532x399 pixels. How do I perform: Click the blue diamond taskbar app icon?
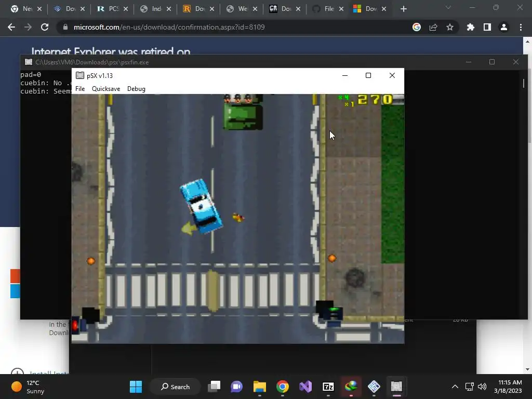(x=374, y=387)
